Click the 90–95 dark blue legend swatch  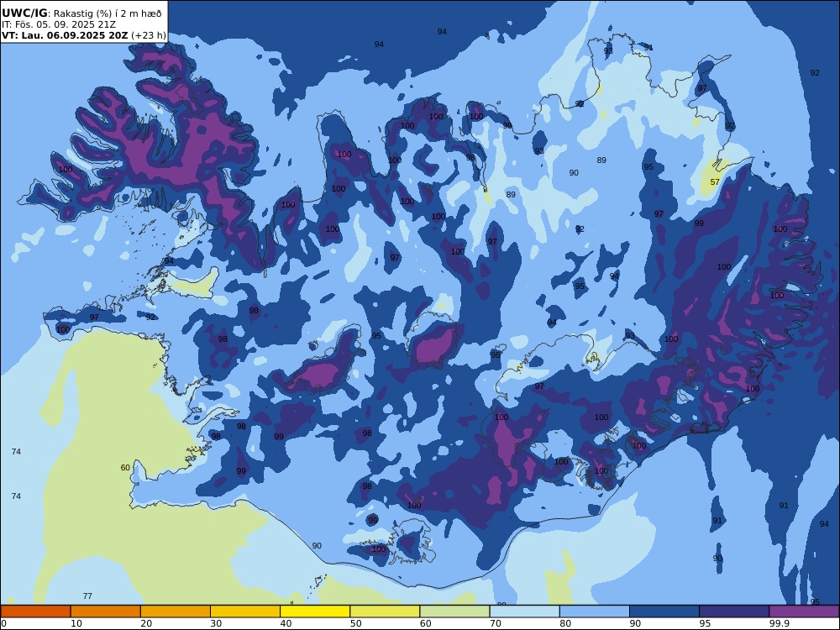pos(664,612)
